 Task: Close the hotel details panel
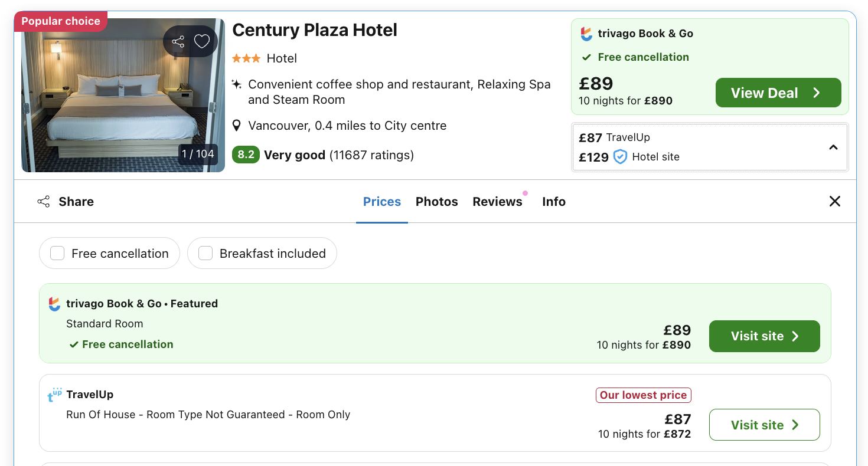[x=834, y=202]
